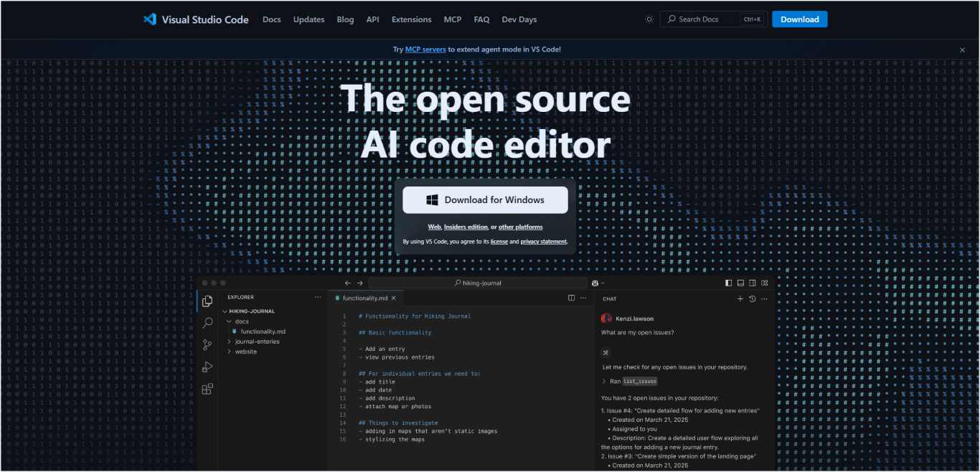Viewport: 980px width, 472px height.
Task: Select the functionality.md editor tab
Action: coord(364,298)
